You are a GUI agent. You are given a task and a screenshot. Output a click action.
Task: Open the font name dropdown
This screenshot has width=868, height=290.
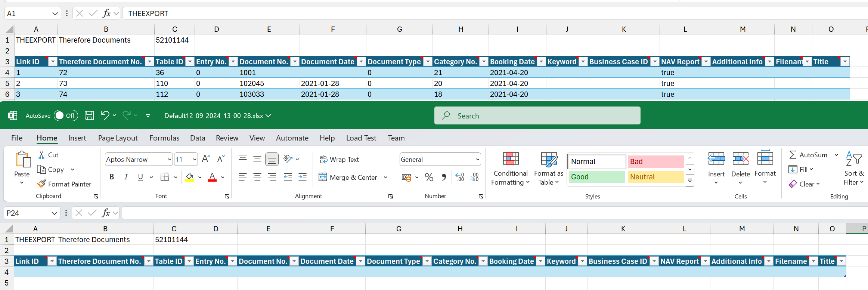point(169,160)
